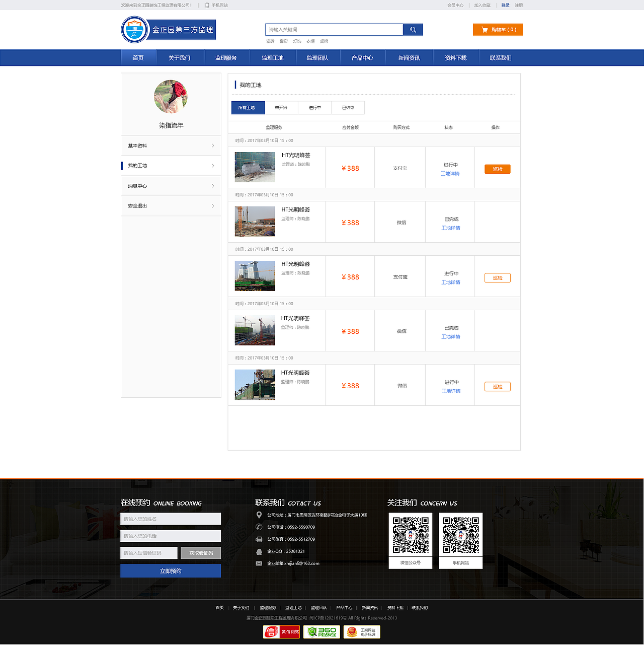Image resolution: width=644 pixels, height=645 pixels.
Task: Focus the 请输入短信验证码 field
Action: (x=149, y=553)
